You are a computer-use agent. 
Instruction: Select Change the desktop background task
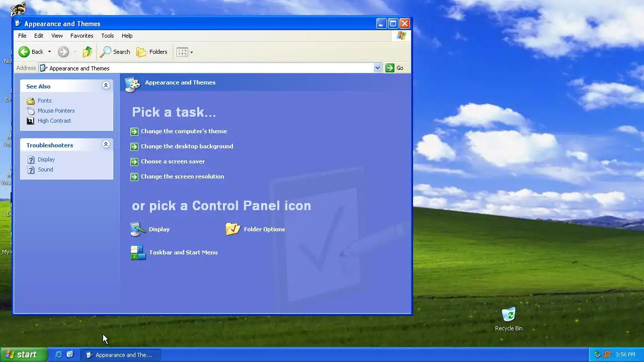187,146
